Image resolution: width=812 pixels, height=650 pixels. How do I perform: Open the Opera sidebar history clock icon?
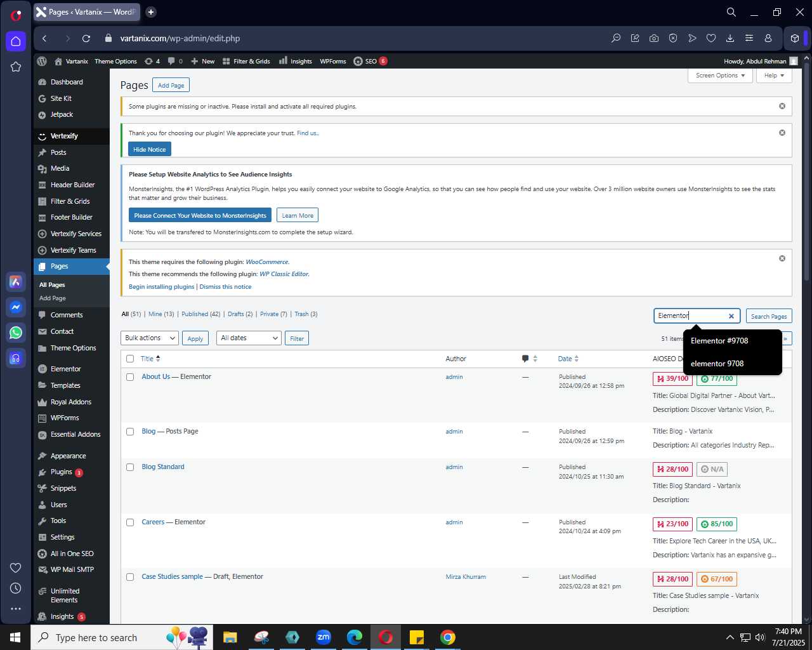16,588
